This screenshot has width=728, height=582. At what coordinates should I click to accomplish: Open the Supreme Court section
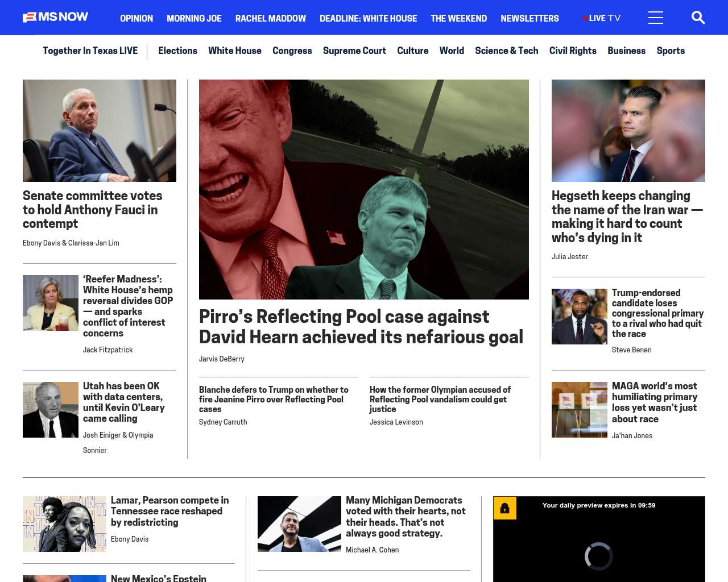coord(354,51)
